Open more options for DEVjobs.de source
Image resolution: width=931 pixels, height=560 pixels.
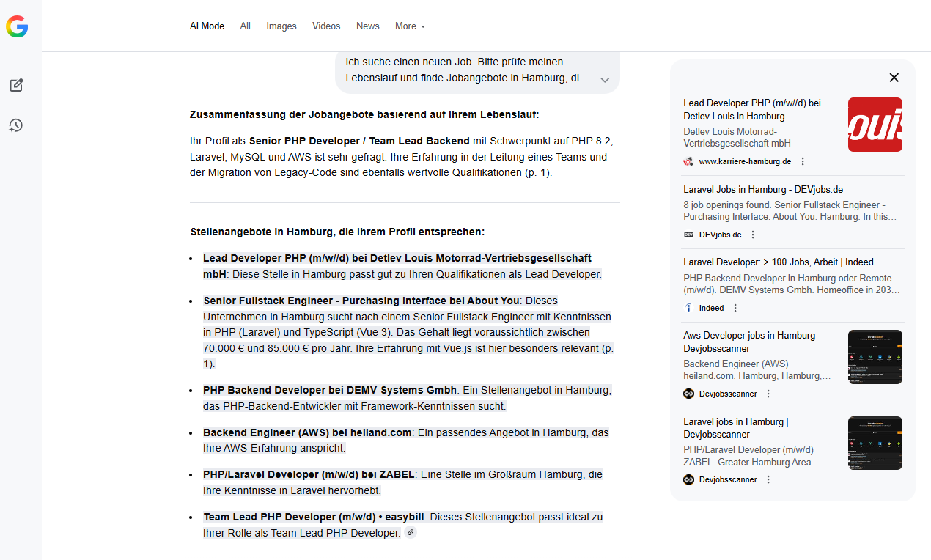coord(753,235)
